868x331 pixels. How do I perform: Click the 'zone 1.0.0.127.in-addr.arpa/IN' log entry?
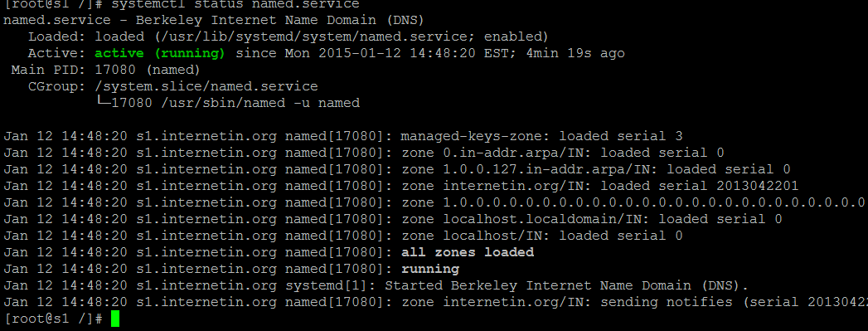[527, 169]
